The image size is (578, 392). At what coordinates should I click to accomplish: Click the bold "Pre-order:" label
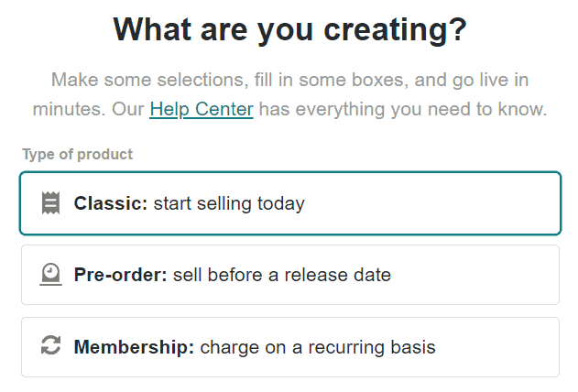click(121, 275)
